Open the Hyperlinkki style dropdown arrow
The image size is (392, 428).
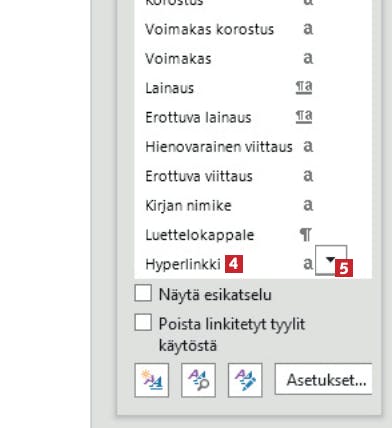point(331,260)
